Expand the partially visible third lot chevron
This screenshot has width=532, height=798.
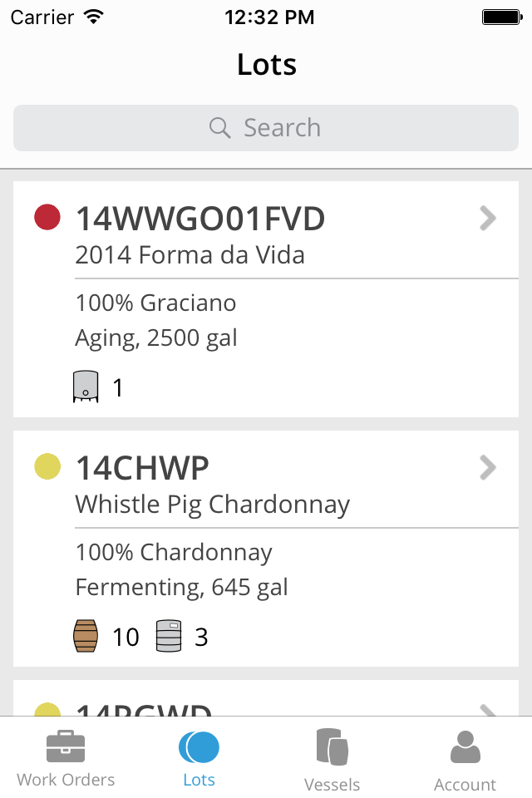click(488, 710)
